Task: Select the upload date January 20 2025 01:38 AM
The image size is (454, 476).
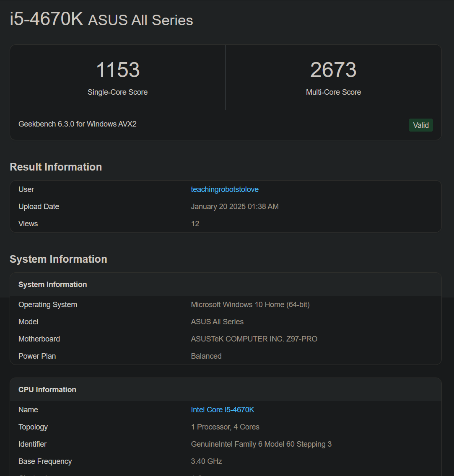Action: click(235, 207)
